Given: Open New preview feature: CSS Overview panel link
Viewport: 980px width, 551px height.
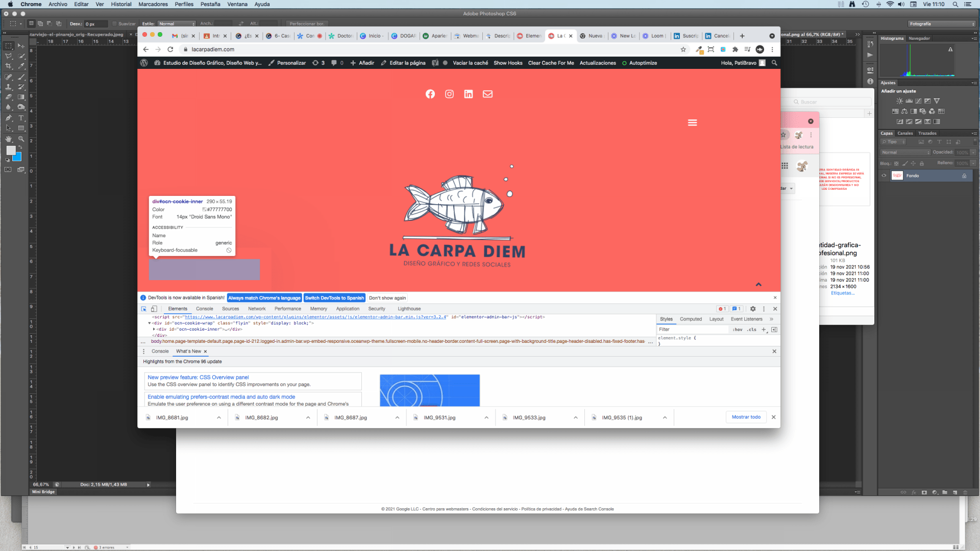Looking at the screenshot, I should [198, 378].
